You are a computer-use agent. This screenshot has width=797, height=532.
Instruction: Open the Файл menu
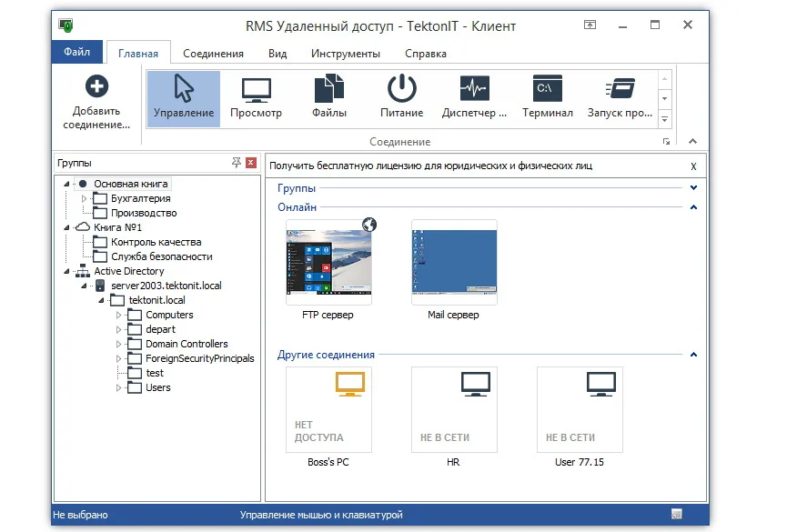[76, 52]
